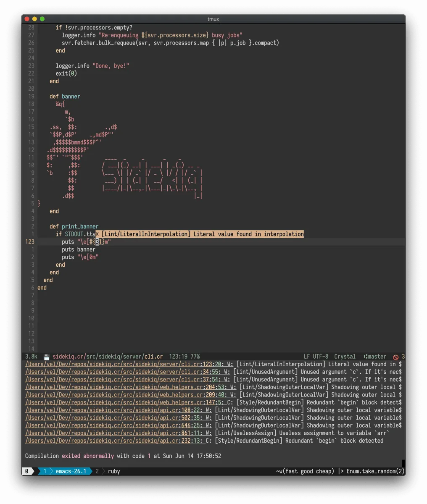
Task: Jump to api.cr:108:22 shadowing warning
Action: click(118, 410)
